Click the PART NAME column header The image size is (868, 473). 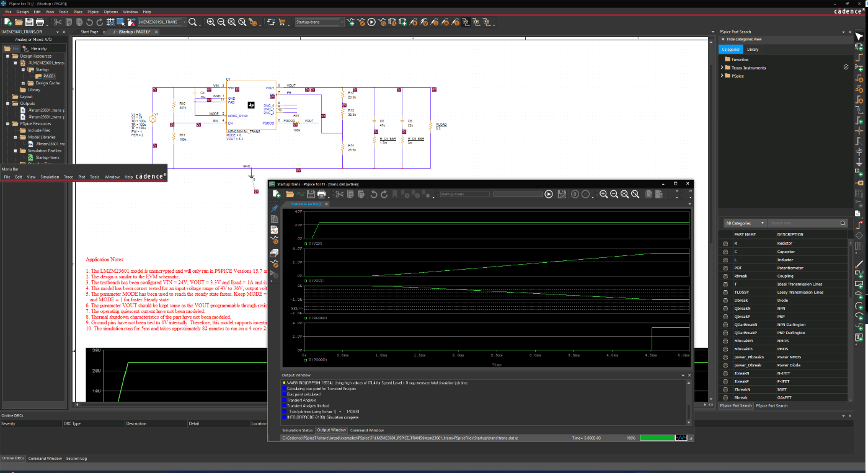click(745, 234)
